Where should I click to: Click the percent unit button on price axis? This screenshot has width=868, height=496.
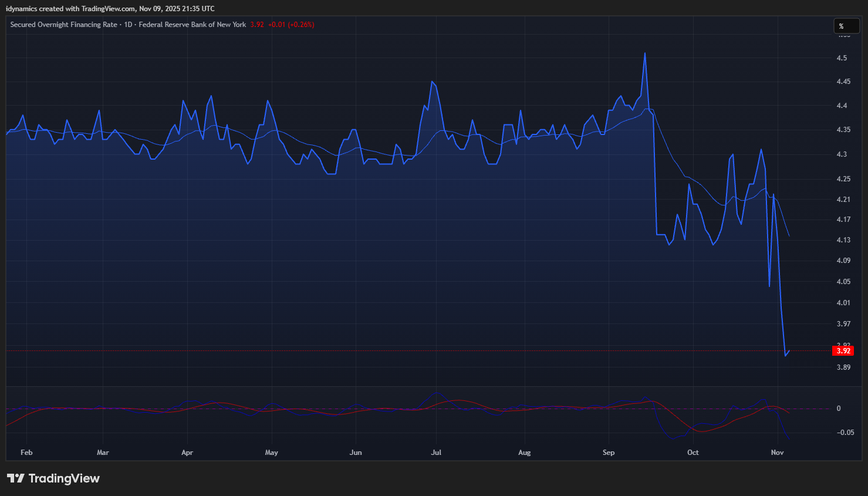click(846, 26)
